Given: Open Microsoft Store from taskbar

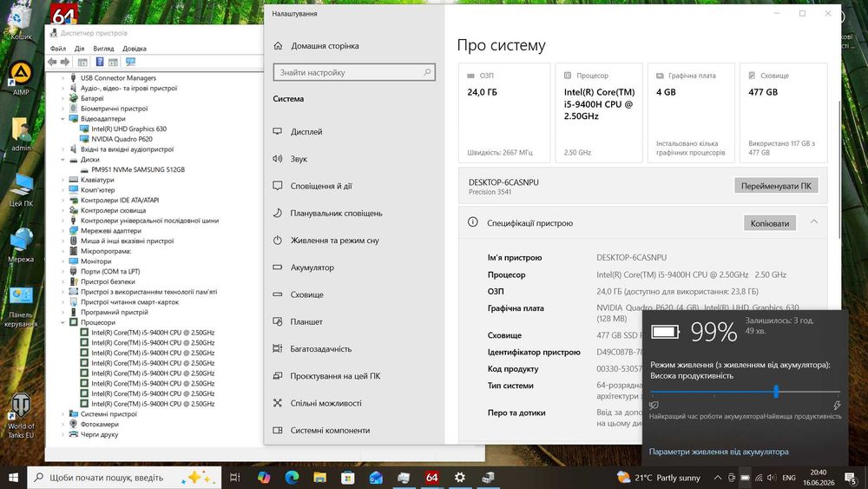Looking at the screenshot, I should (x=348, y=478).
